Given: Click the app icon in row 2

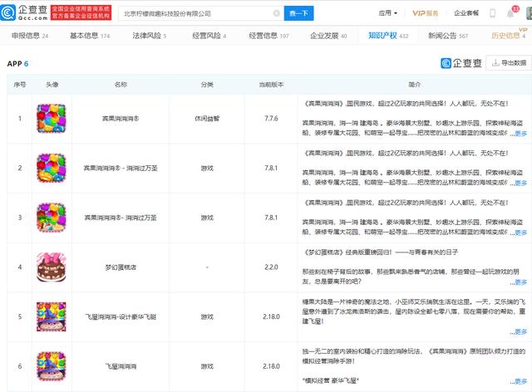Looking at the screenshot, I should pyautogui.click(x=52, y=168).
